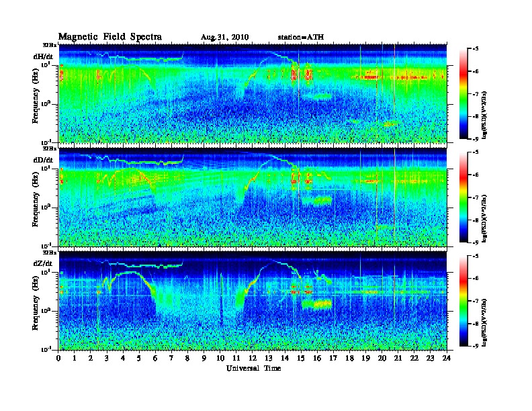Screen dimensions: 532x411
Task: Click the '6' hour tick label
Action: [x=155, y=358]
